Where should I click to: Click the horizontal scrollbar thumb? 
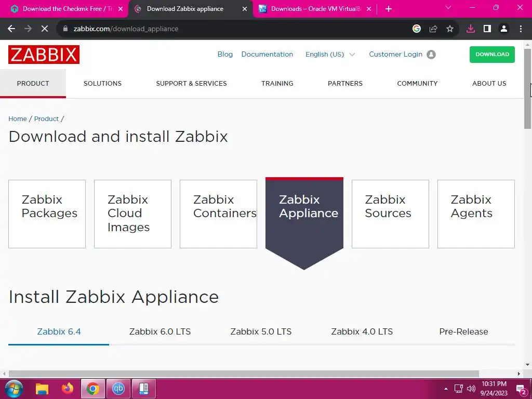tap(244, 374)
